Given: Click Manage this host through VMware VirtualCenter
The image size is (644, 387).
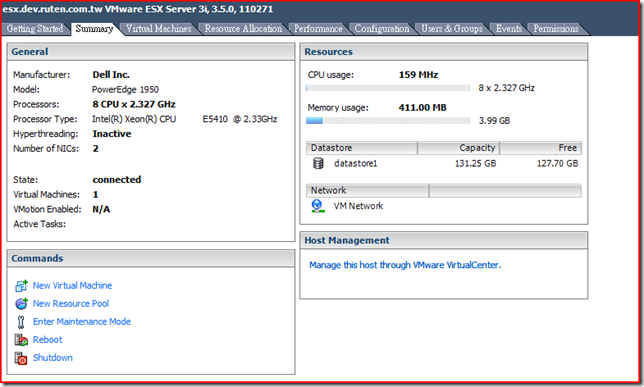Looking at the screenshot, I should [x=405, y=265].
